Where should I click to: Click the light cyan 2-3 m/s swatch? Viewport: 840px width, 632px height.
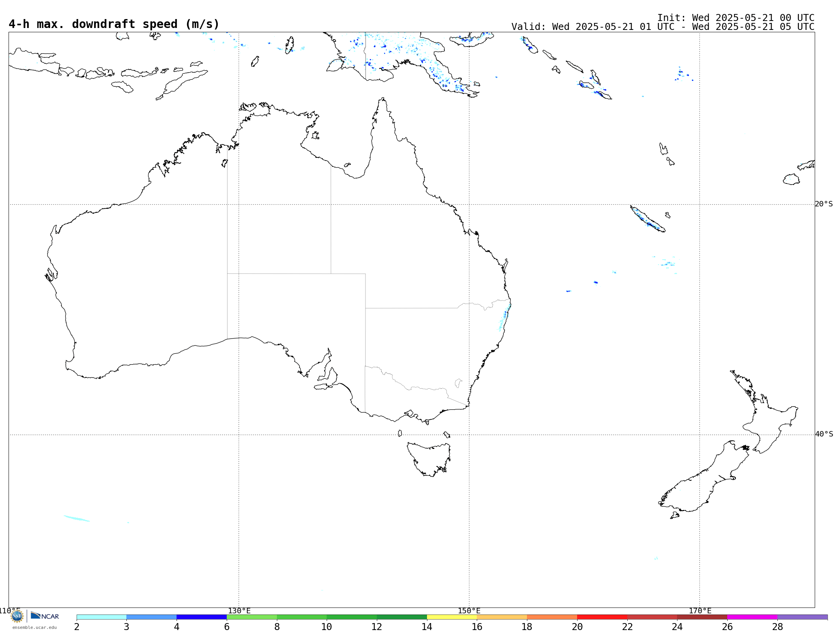tap(101, 617)
